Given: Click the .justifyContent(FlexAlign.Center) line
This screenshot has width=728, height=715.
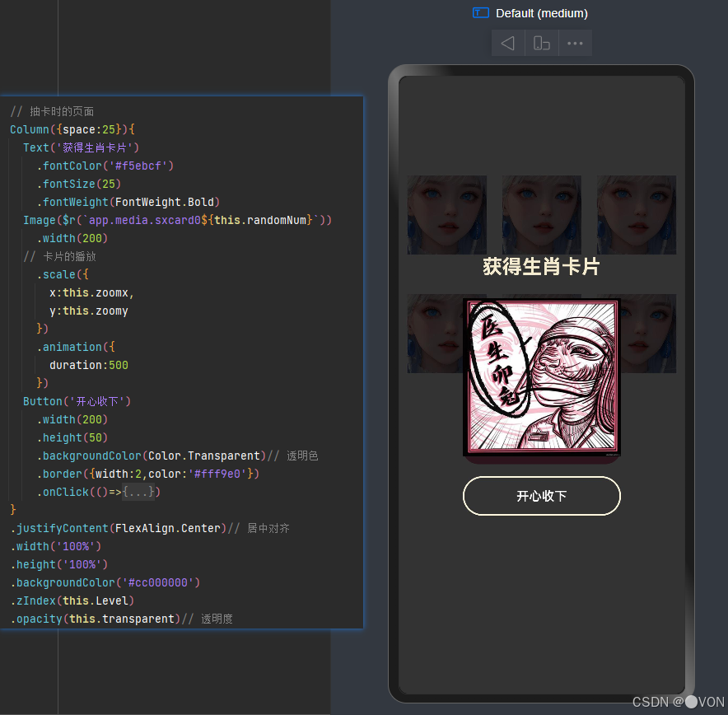Looking at the screenshot, I should coord(119,528).
